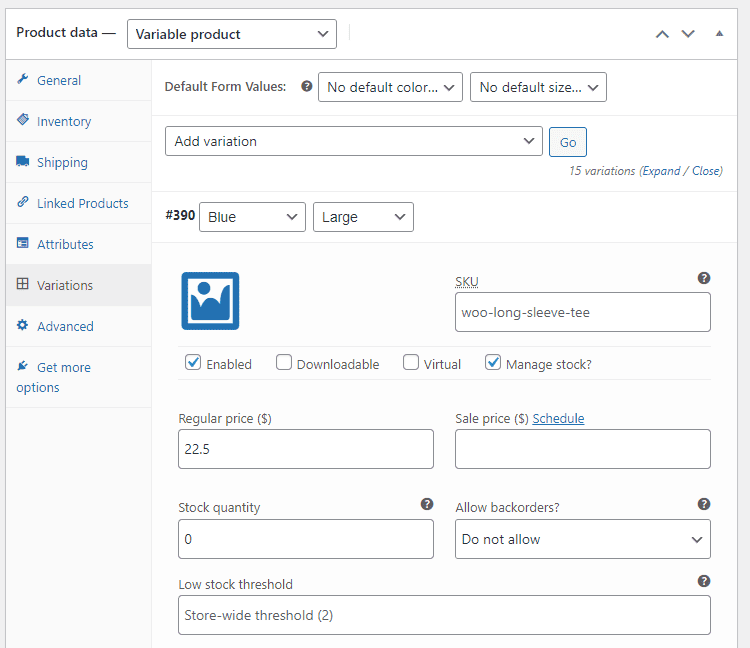Switch to the Inventory tab
The image size is (750, 648).
78,121
